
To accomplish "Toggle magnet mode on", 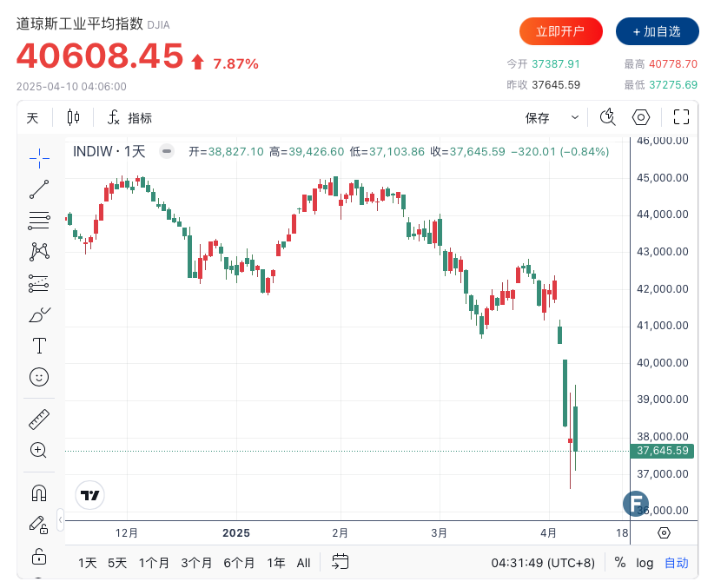I will 39,492.
